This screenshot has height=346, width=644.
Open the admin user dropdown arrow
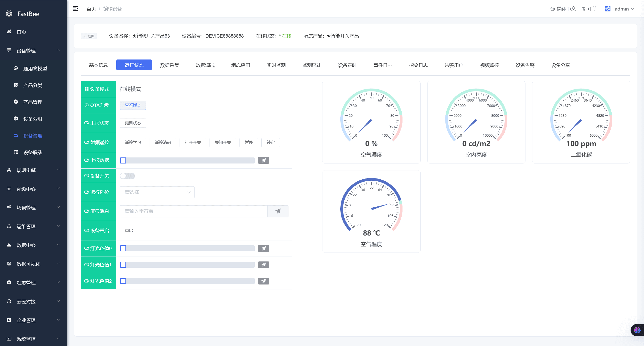(x=633, y=9)
